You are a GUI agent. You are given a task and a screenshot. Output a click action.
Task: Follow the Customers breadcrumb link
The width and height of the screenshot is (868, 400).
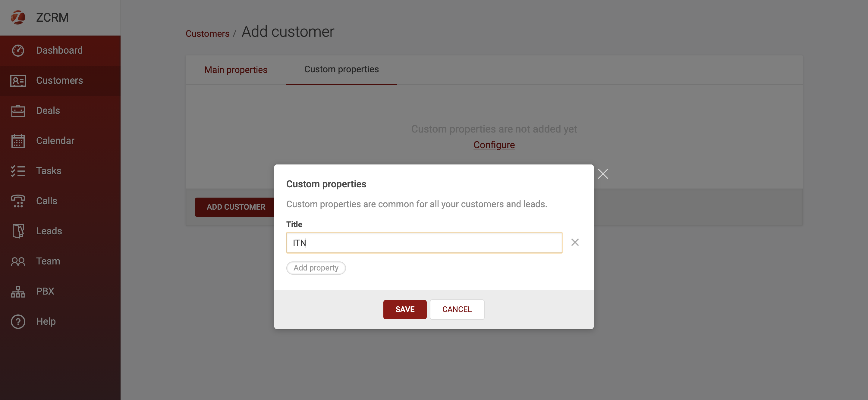pos(207,34)
